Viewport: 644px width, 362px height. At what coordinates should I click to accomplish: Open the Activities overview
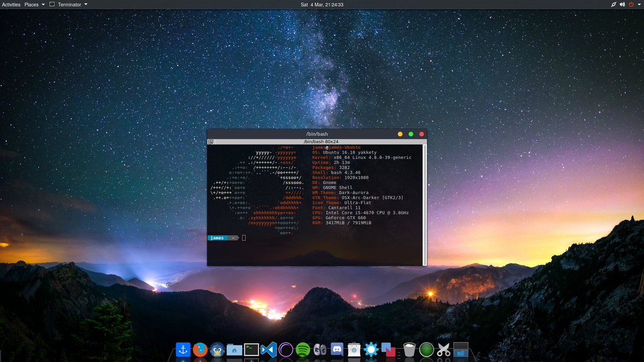(11, 4)
